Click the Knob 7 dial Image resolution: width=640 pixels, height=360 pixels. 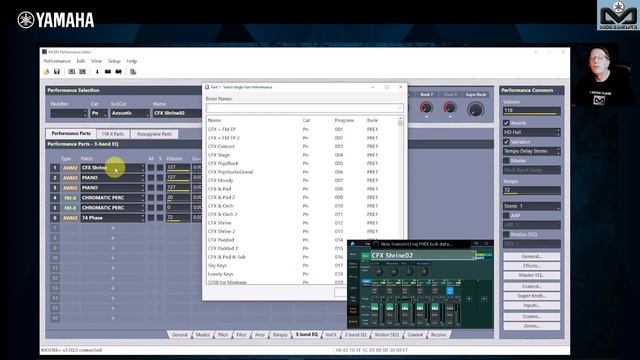click(426, 108)
